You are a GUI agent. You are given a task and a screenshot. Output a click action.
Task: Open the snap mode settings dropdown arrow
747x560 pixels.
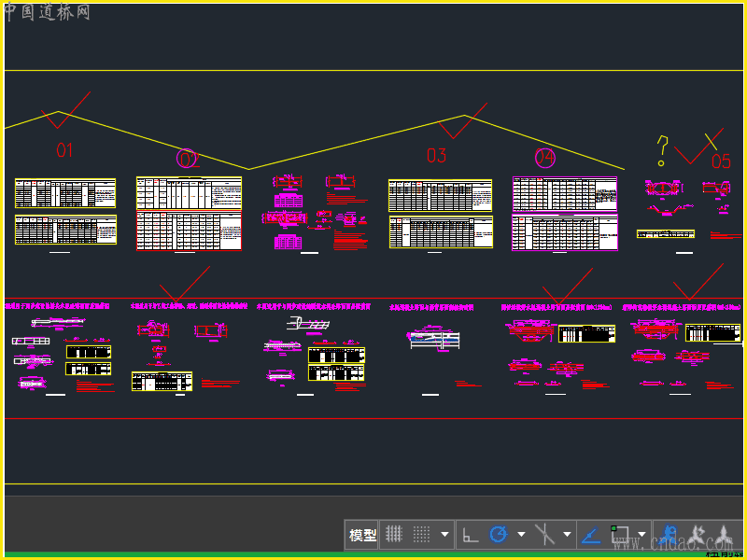(x=444, y=535)
